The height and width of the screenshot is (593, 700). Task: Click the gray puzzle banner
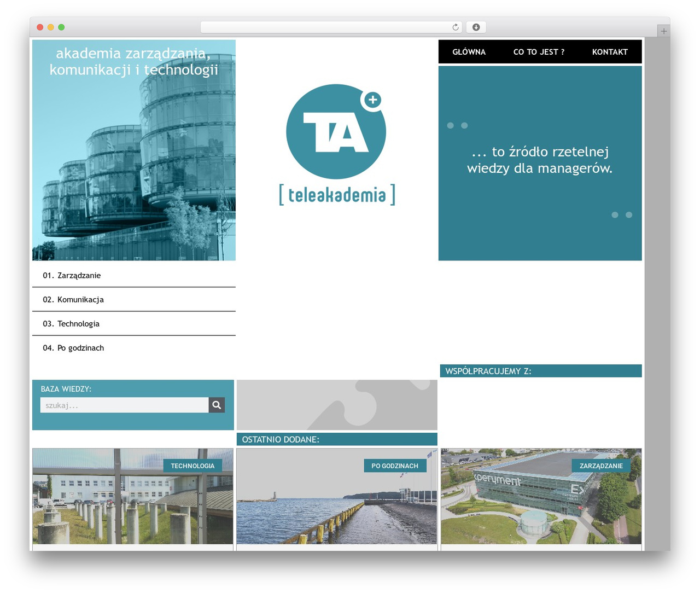[337, 405]
